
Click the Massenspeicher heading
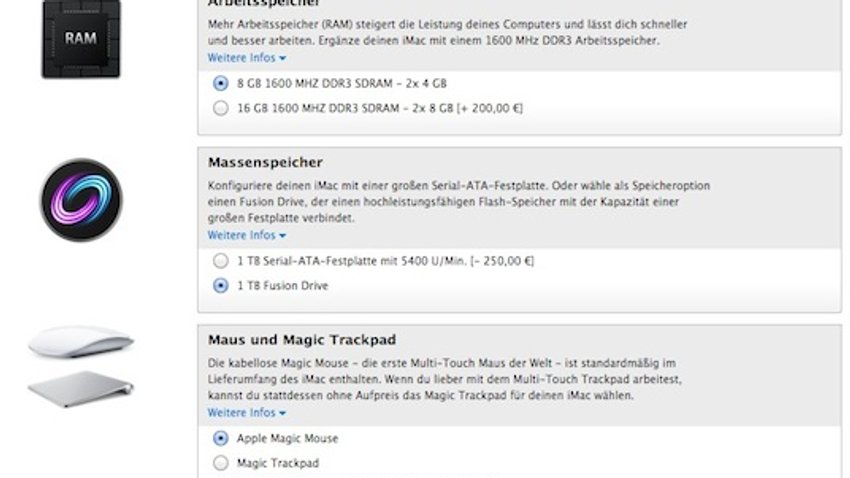point(266,163)
